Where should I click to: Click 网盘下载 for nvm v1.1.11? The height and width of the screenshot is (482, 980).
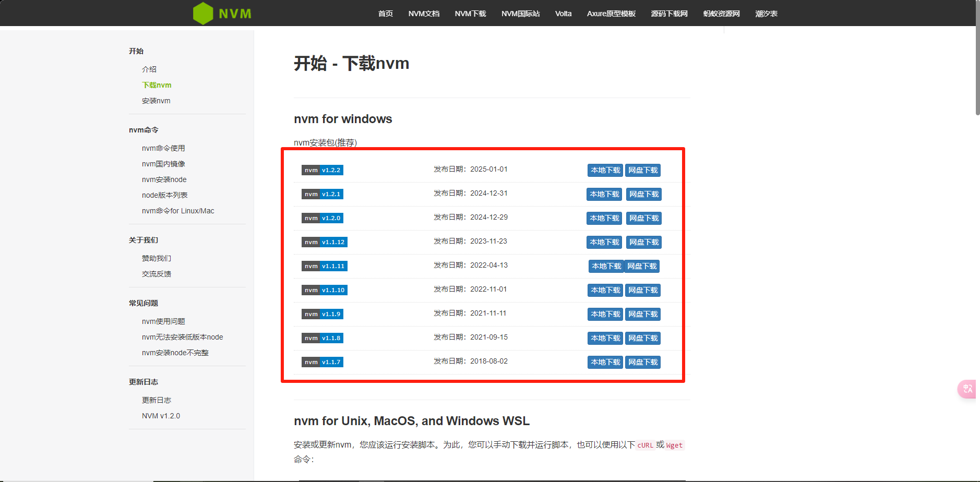tap(642, 266)
